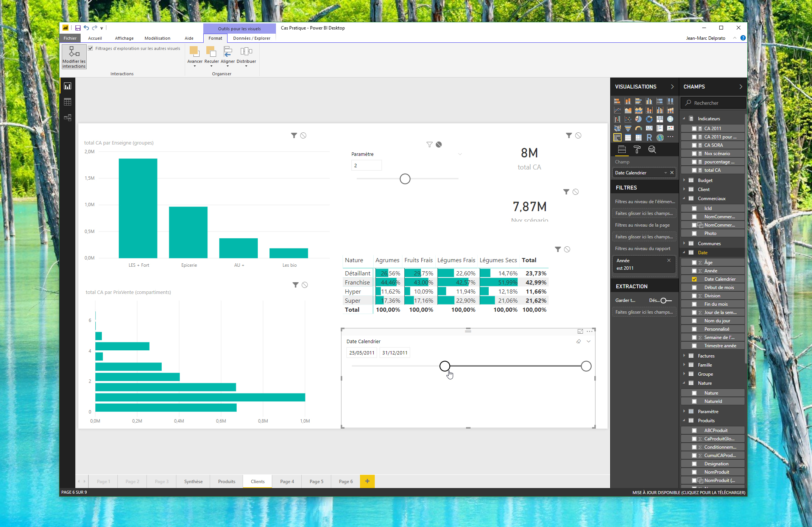This screenshot has width=812, height=527.
Task: Open focus mode on Date Calendrier slicer
Action: coord(580,331)
